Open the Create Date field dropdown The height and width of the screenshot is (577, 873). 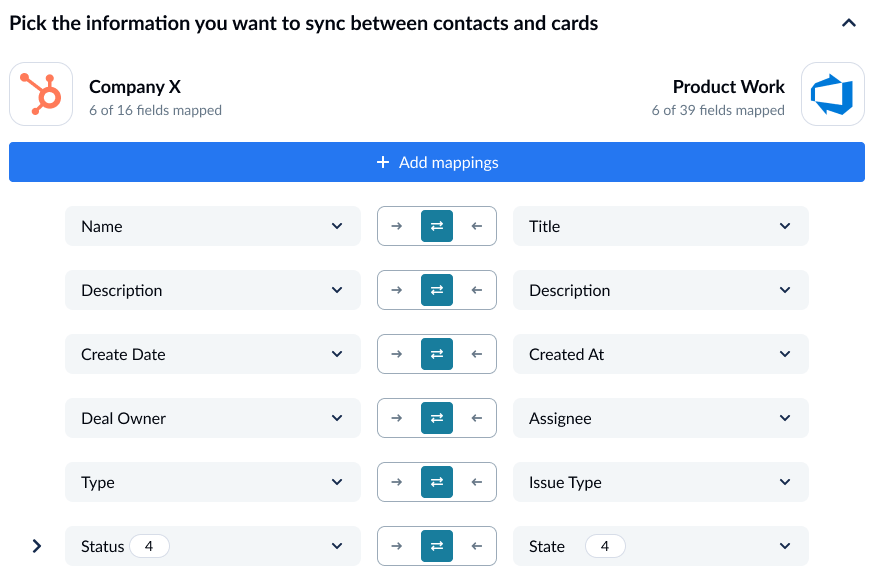[213, 354]
